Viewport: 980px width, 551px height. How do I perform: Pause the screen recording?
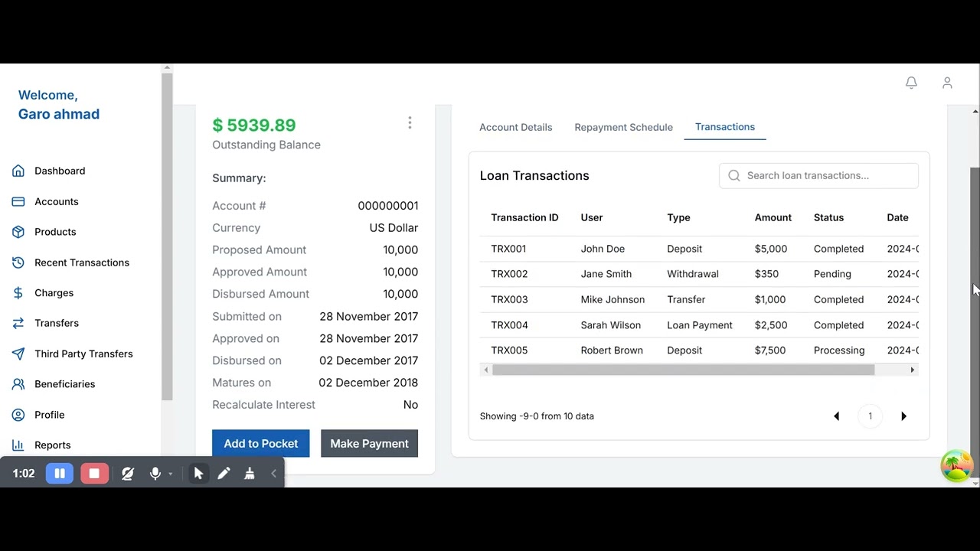[x=60, y=474]
